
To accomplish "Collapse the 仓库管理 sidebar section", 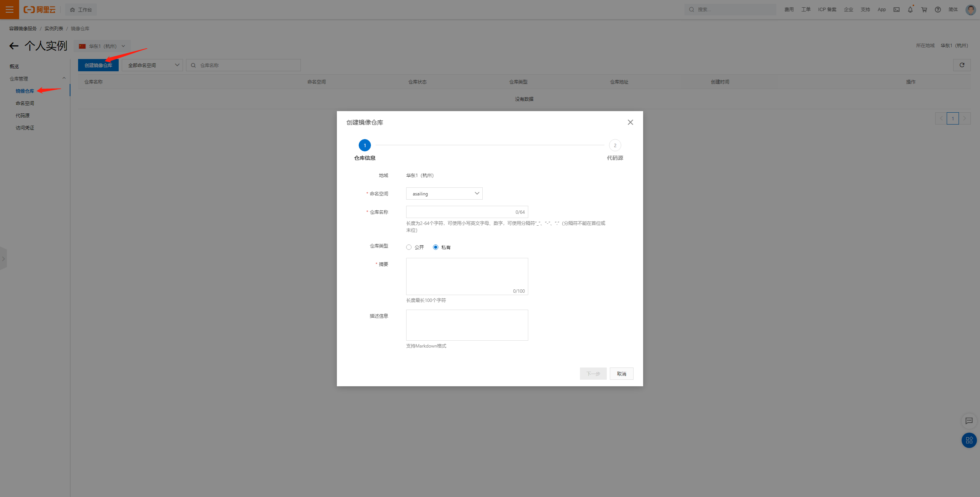I will [64, 79].
